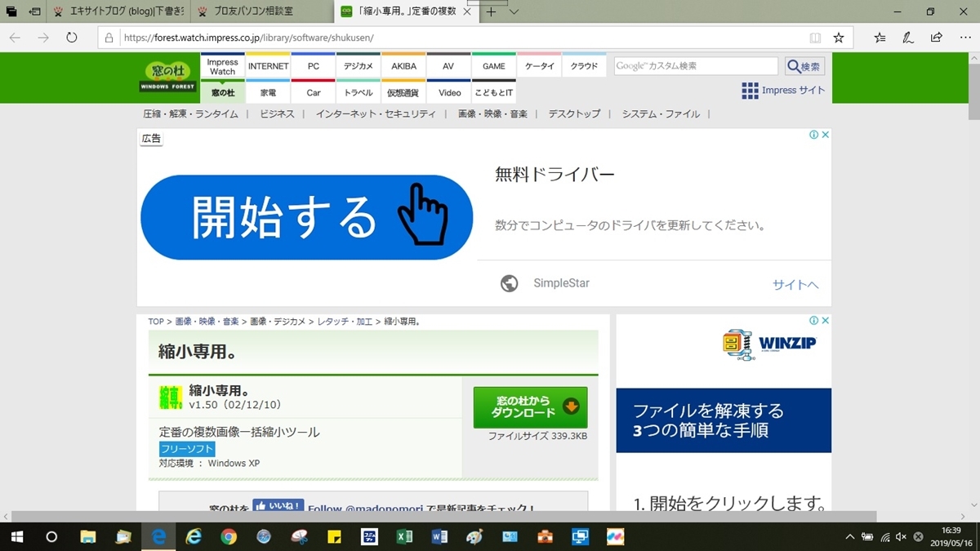The height and width of the screenshot is (551, 980).
Task: Refresh the page with reload icon
Action: pos(72,38)
